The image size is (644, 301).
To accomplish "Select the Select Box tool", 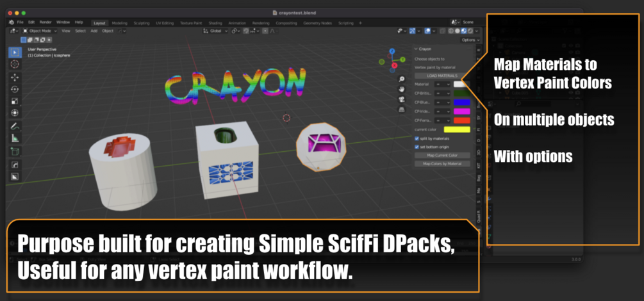I will [15, 53].
